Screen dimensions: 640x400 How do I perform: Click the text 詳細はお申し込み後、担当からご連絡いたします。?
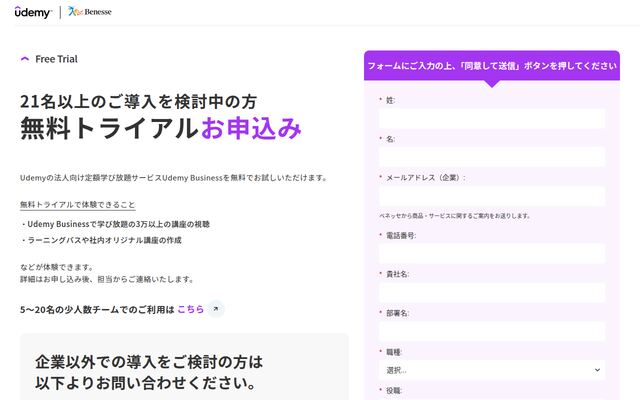[107, 279]
